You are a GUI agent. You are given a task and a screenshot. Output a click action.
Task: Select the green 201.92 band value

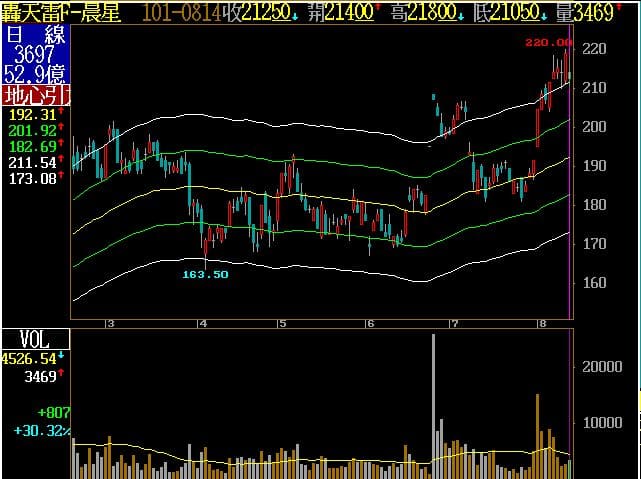[32, 130]
